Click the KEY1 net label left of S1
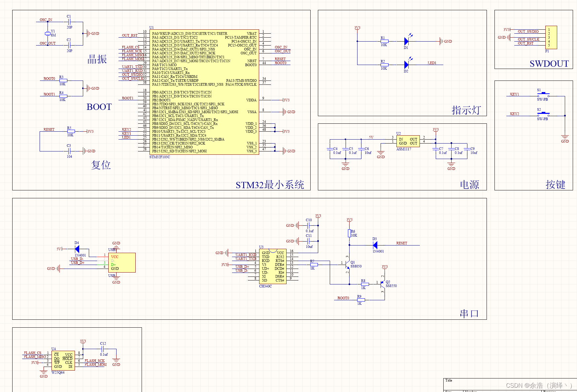This screenshot has width=577, height=392. pyautogui.click(x=514, y=94)
